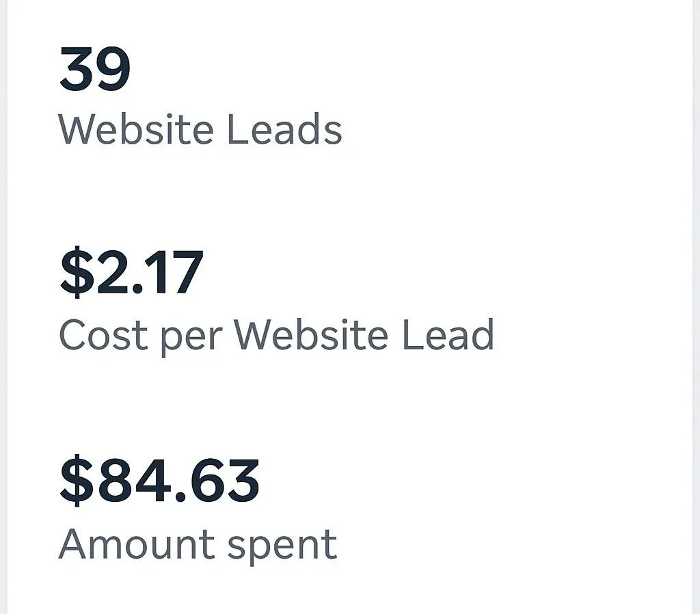Click the word per in cost label
700x614 pixels.
[191, 339]
